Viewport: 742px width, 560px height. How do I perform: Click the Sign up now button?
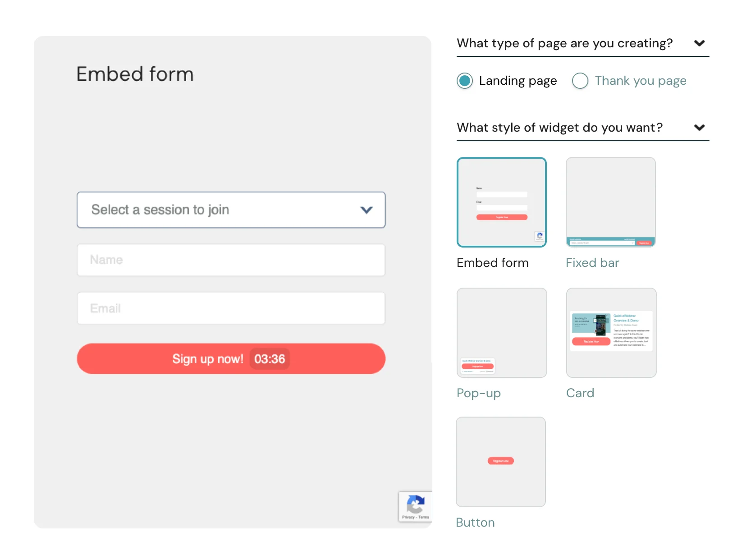point(208,358)
